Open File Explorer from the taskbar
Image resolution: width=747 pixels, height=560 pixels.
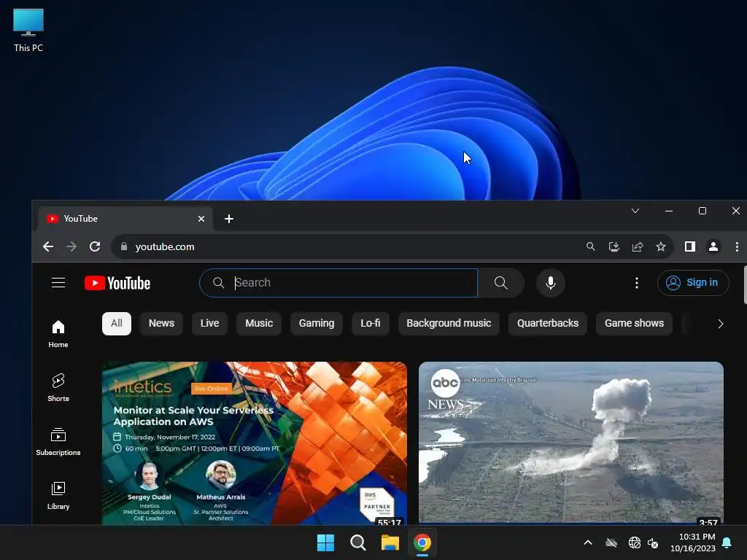(x=390, y=542)
